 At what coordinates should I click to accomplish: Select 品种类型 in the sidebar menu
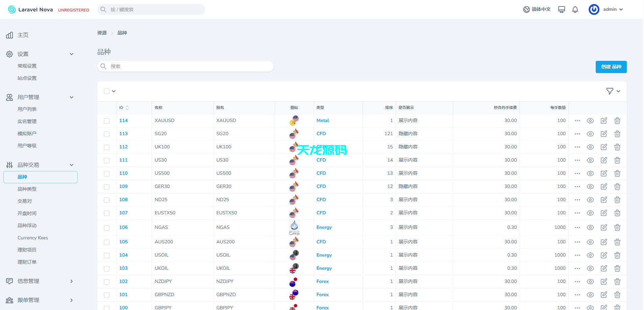point(27,189)
